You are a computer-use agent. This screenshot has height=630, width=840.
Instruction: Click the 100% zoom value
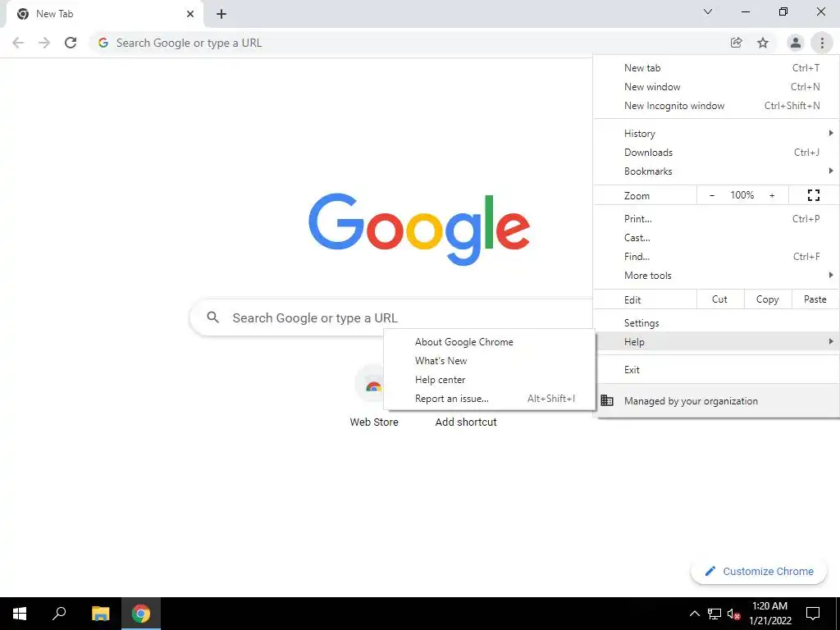(742, 195)
